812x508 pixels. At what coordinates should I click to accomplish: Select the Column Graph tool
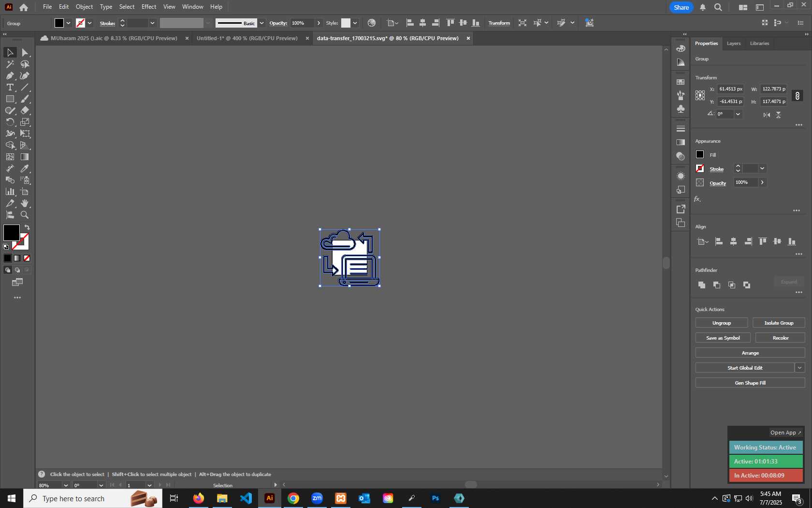coord(10,192)
